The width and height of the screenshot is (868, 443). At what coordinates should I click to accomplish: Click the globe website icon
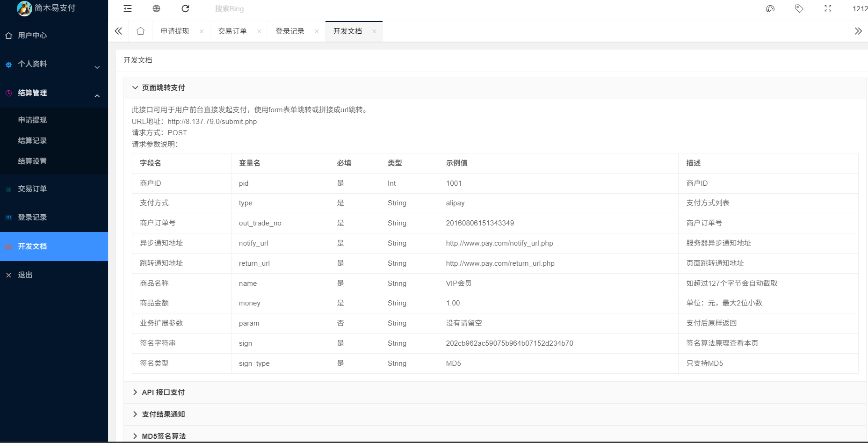[x=157, y=8]
